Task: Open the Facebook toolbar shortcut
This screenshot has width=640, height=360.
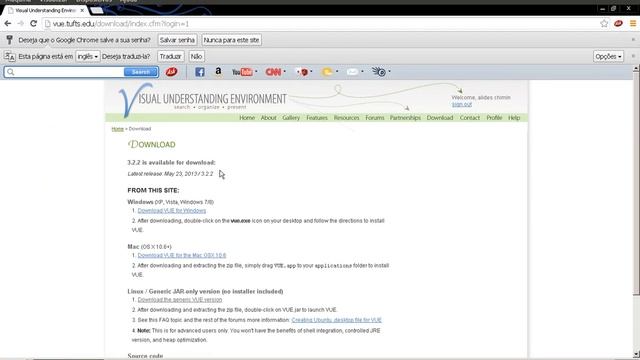Action: (x=199, y=72)
